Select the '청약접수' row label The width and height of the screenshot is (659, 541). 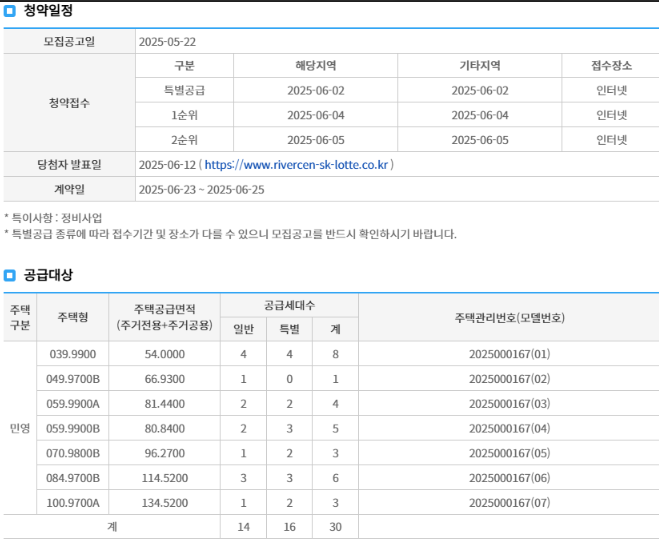click(x=69, y=103)
